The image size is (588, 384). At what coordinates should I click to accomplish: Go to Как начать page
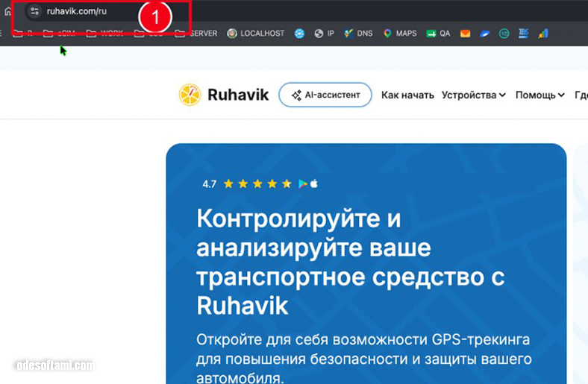(407, 95)
